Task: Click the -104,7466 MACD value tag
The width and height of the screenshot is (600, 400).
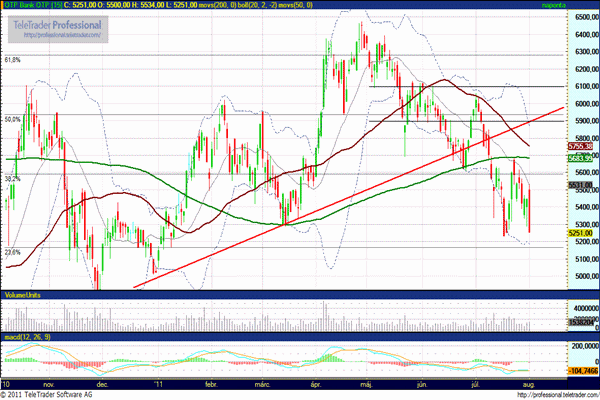Action: (x=582, y=370)
